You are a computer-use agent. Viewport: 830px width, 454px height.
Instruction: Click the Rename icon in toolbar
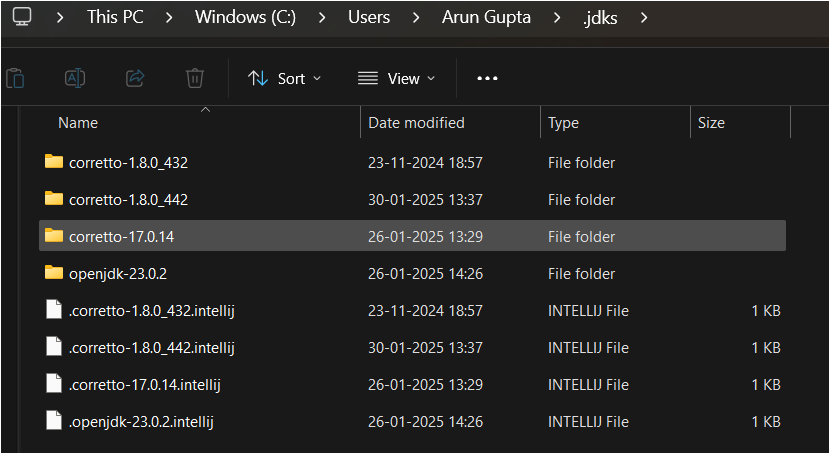(x=75, y=78)
